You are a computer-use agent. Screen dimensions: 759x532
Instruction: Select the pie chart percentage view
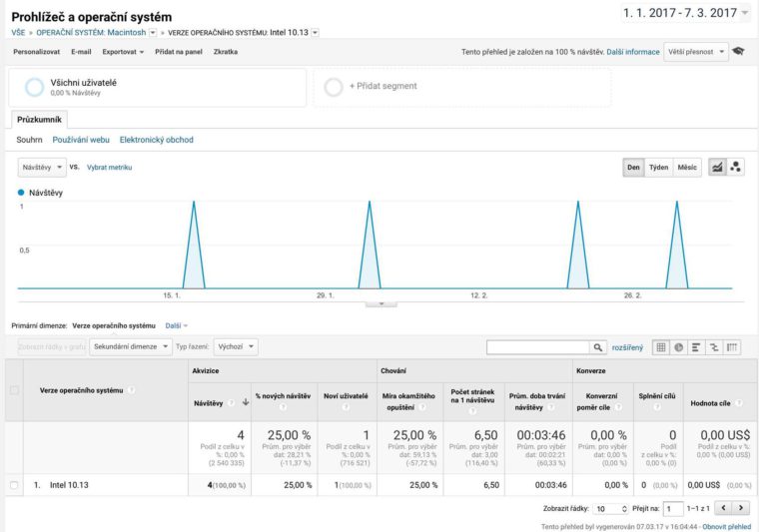pyautogui.click(x=678, y=347)
